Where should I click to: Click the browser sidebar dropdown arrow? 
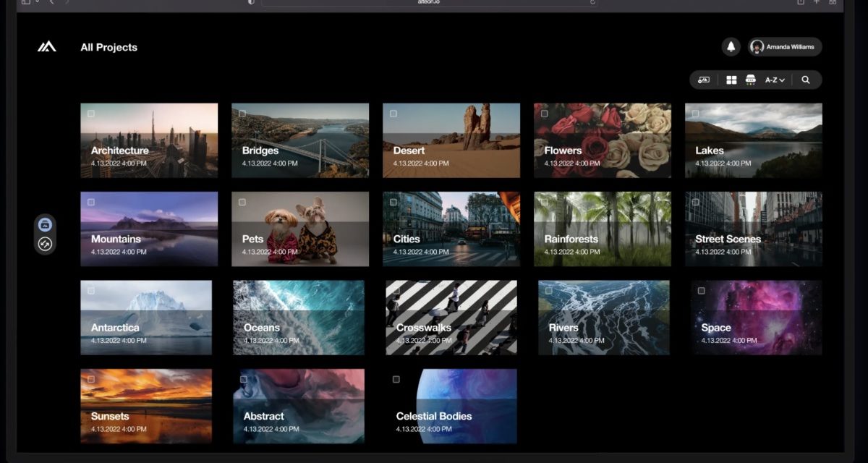point(37,2)
